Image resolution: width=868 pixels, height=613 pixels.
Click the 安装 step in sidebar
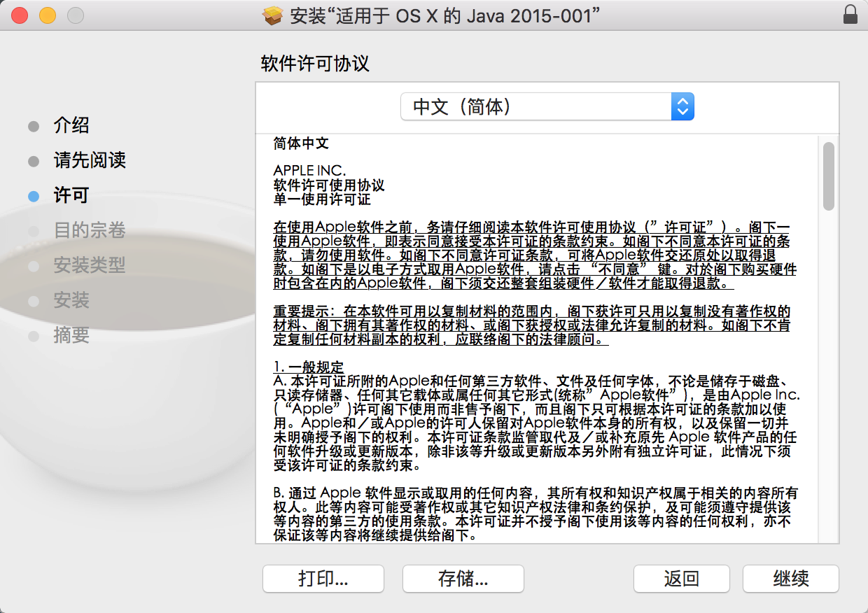(x=71, y=301)
